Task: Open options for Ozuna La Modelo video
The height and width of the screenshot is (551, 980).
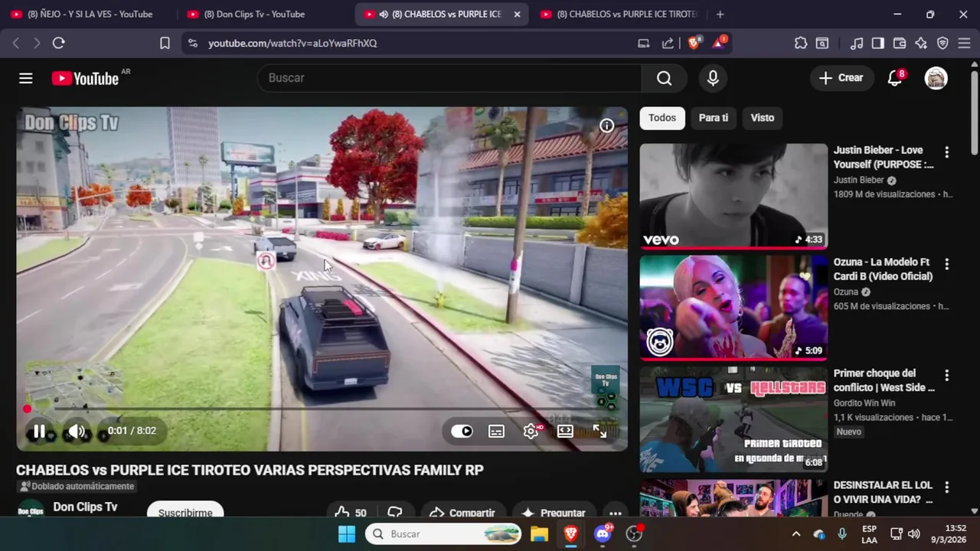Action: tap(946, 264)
